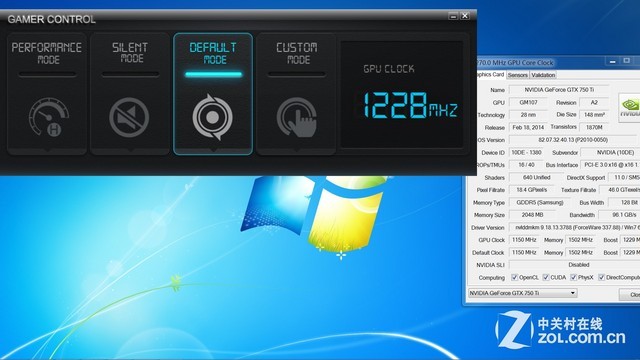Activate Performance Mode in Gamer Control
Image resolution: width=640 pixels, height=360 pixels.
47,94
